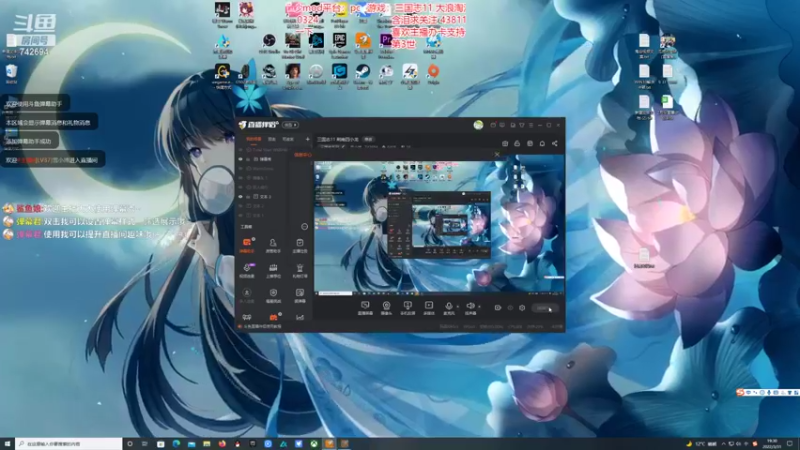Add a webcam source from bottom toolbar
The height and width of the screenshot is (450, 800).
[x=386, y=308]
